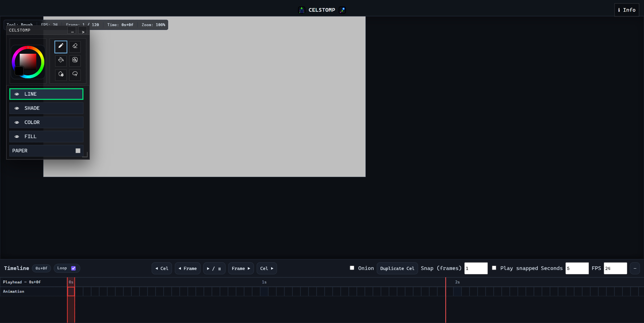Toggle visibility of the SHADE layer
Viewport: 644px width, 323px height.
point(17,108)
